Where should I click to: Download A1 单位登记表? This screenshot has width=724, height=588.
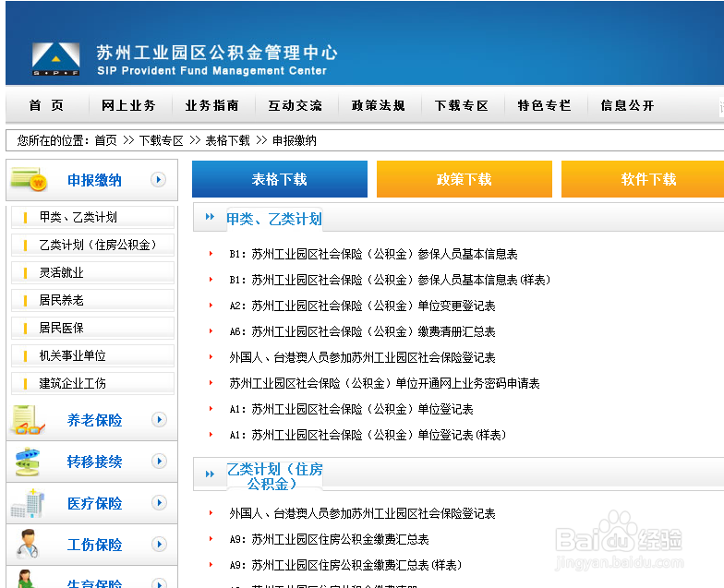click(351, 409)
